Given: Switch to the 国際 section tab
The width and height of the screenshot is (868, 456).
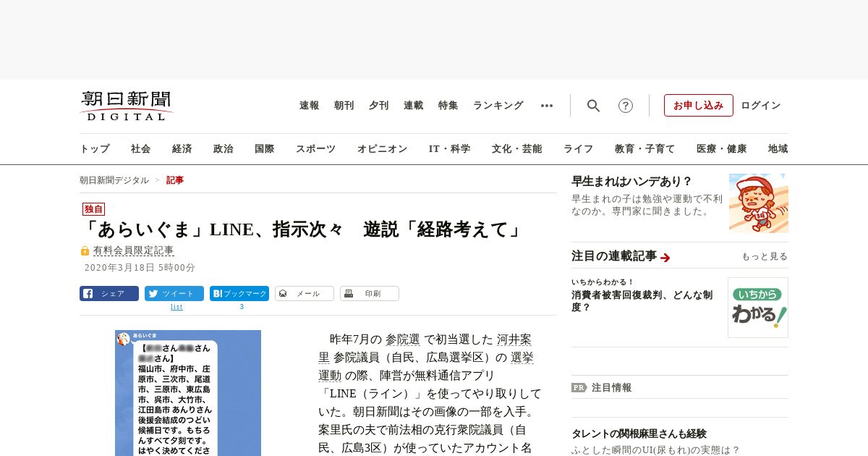Looking at the screenshot, I should point(265,149).
